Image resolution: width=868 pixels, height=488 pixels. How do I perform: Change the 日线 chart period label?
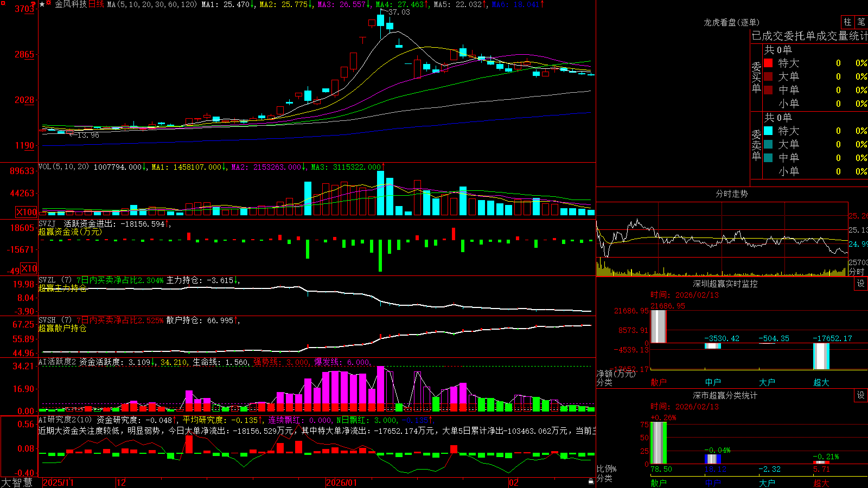pyautogui.click(x=96, y=4)
